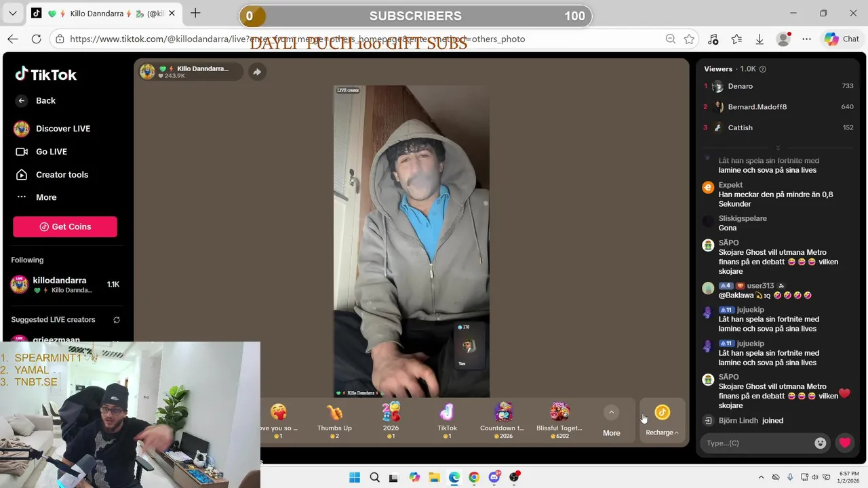
Task: Open Creator tools
Action: tap(52, 174)
